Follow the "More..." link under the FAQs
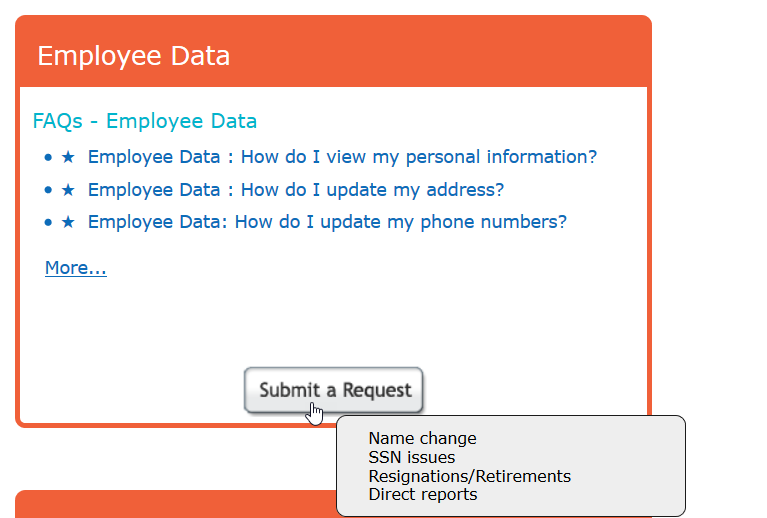This screenshot has height=518, width=767. click(76, 268)
